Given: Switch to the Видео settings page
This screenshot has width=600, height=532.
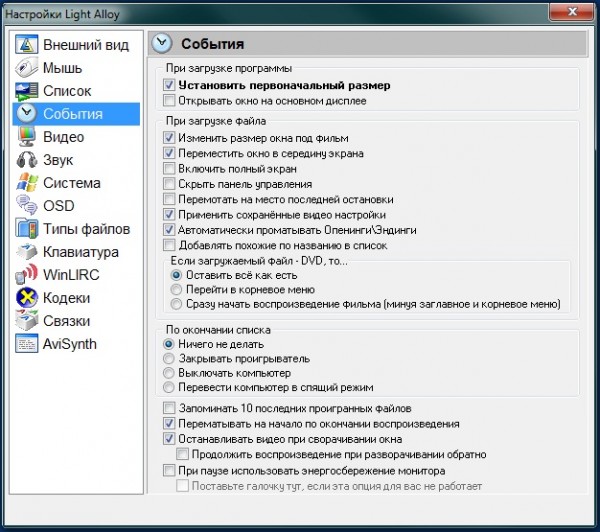Looking at the screenshot, I should [x=64, y=137].
